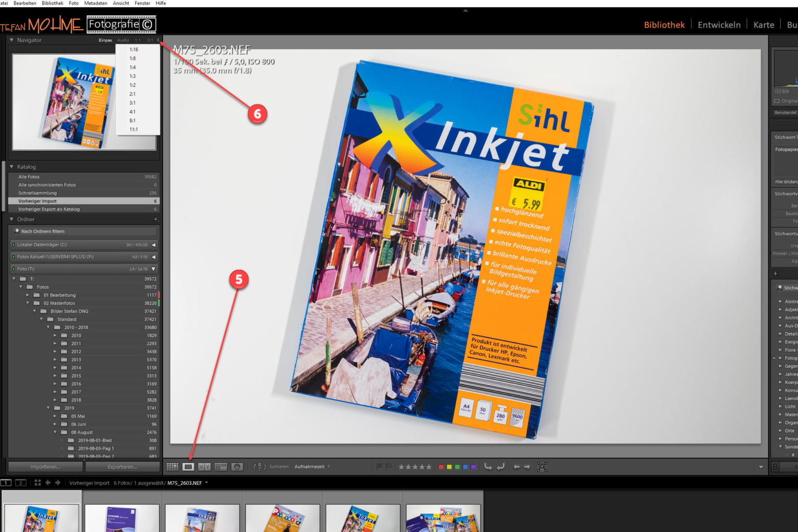Switch to Grid view in the toolbar
The width and height of the screenshot is (798, 532).
click(172, 467)
